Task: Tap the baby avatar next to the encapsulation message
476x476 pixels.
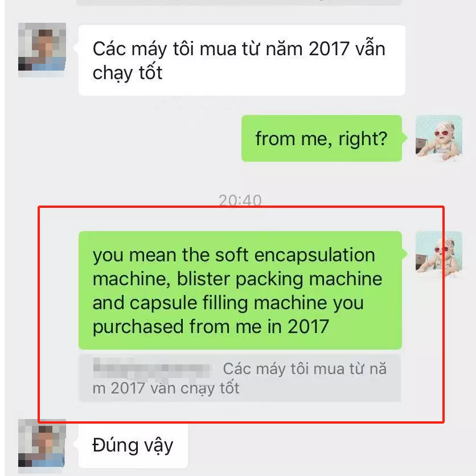Action: 438,255
